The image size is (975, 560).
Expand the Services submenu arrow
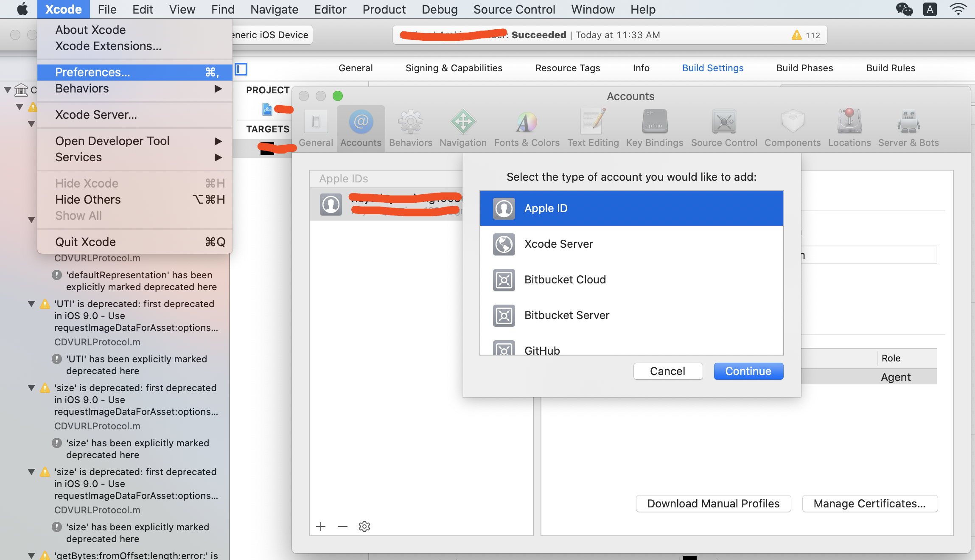218,157
